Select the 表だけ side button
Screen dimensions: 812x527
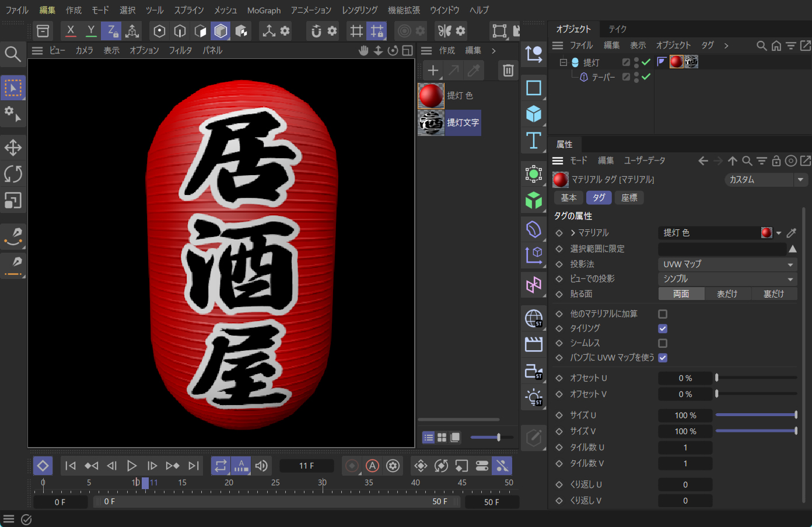(727, 294)
